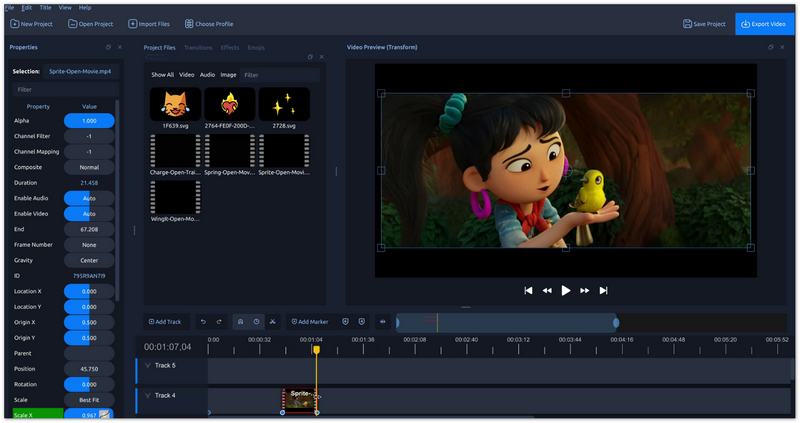This screenshot has width=800, height=423.
Task: Click the timeline undo icon
Action: tap(203, 322)
